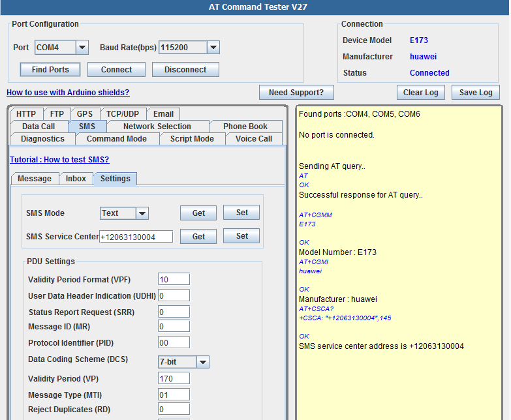The image size is (511, 420).
Task: Click the AT+CGMI log line
Action: pyautogui.click(x=313, y=262)
